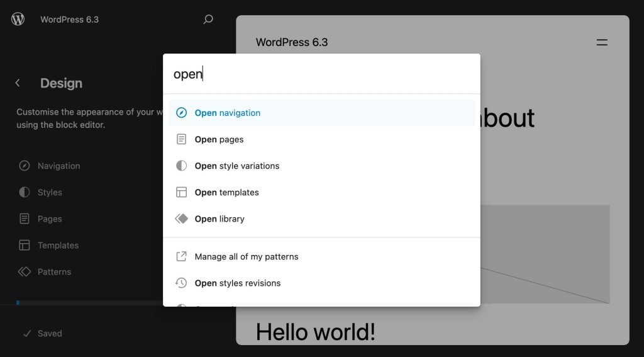Click the Pages document icon in sidebar
The image size is (644, 357).
point(25,219)
